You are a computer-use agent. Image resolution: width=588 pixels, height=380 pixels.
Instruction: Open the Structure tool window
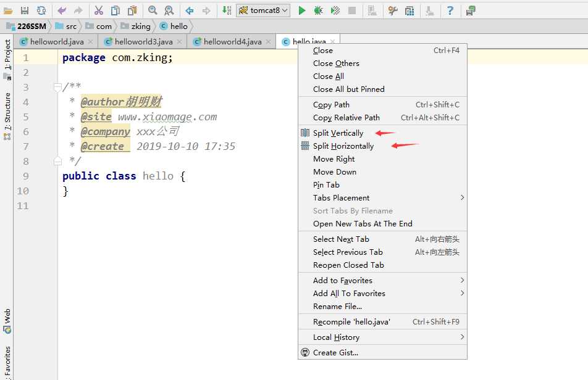7,116
